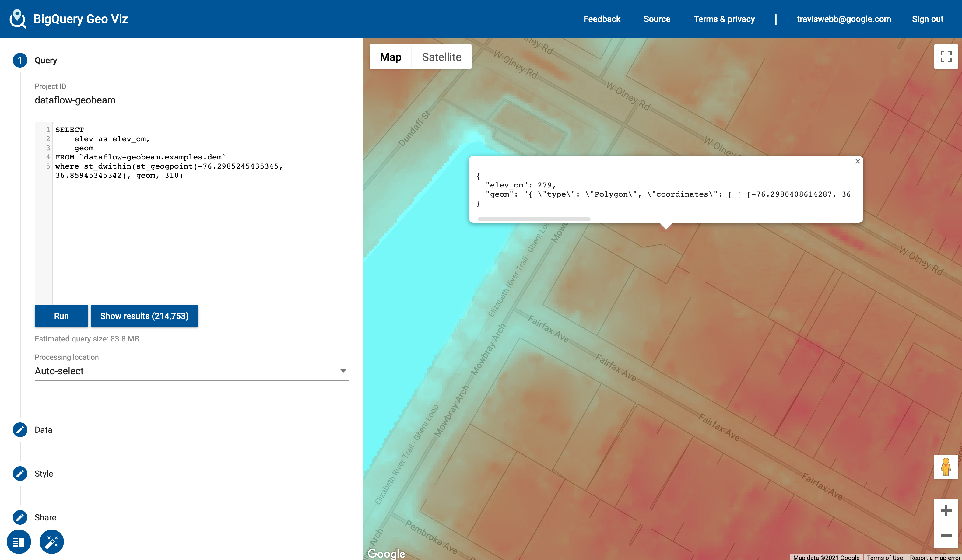
Task: Click the Street View pegman icon
Action: 946,467
